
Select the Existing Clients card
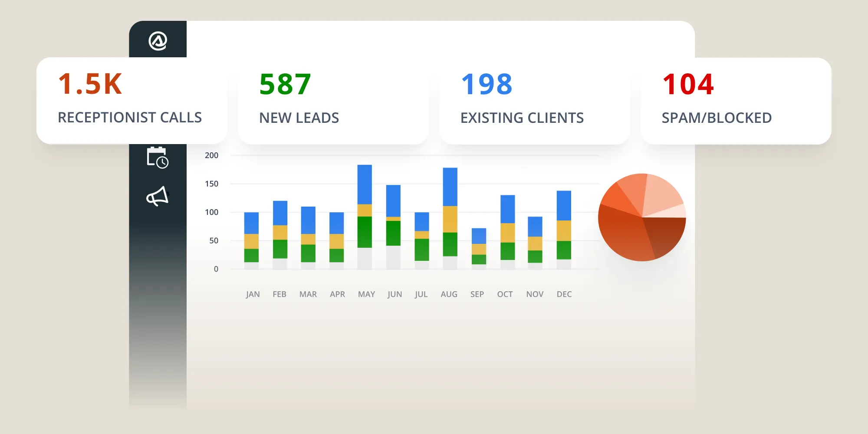pyautogui.click(x=535, y=99)
